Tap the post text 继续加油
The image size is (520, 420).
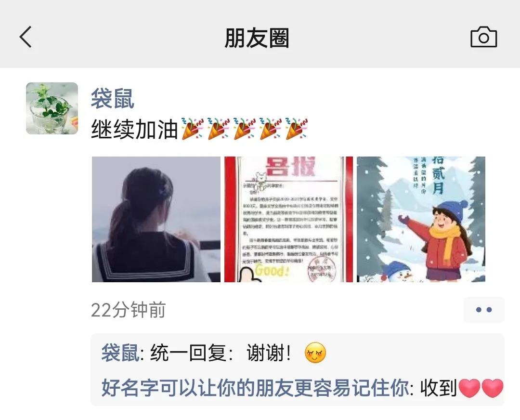point(135,129)
